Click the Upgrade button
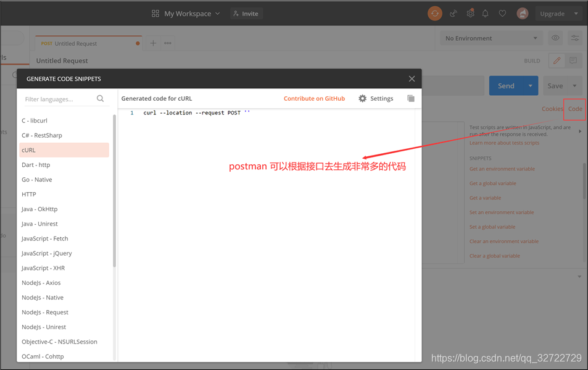Screen dimensions: 588x370 (x=552, y=14)
